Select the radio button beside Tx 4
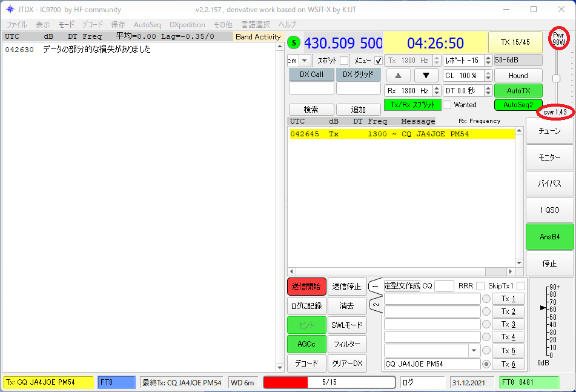 [x=486, y=337]
